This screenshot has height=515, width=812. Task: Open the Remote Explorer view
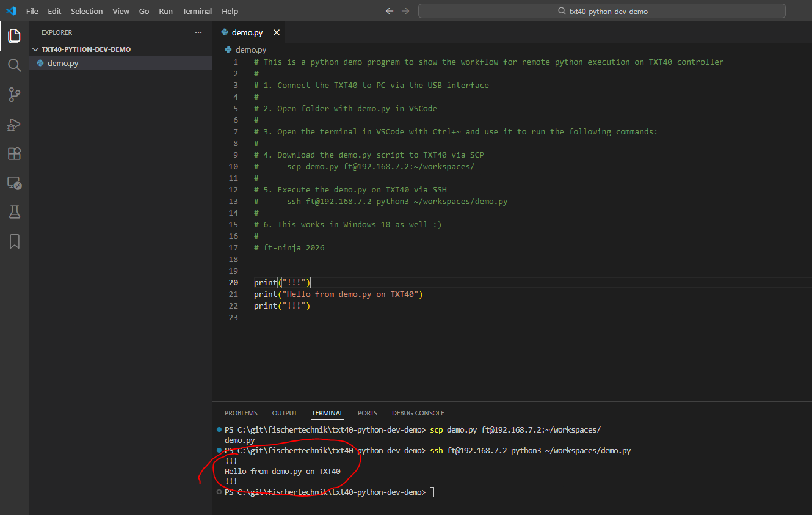[14, 183]
